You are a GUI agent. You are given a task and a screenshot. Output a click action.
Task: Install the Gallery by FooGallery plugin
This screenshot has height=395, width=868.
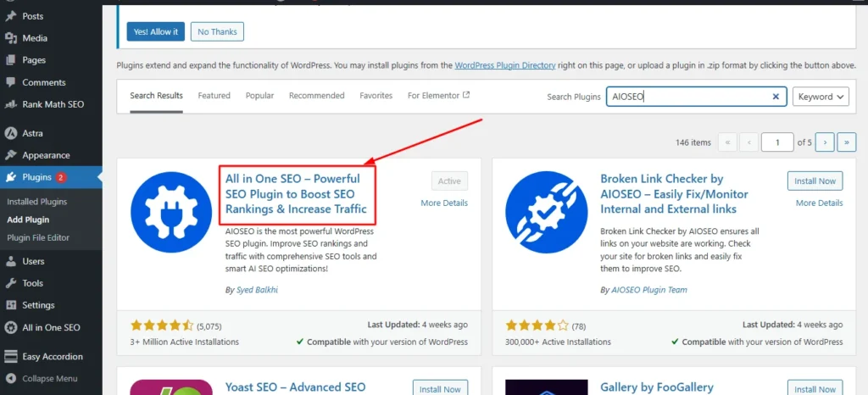[x=815, y=389]
